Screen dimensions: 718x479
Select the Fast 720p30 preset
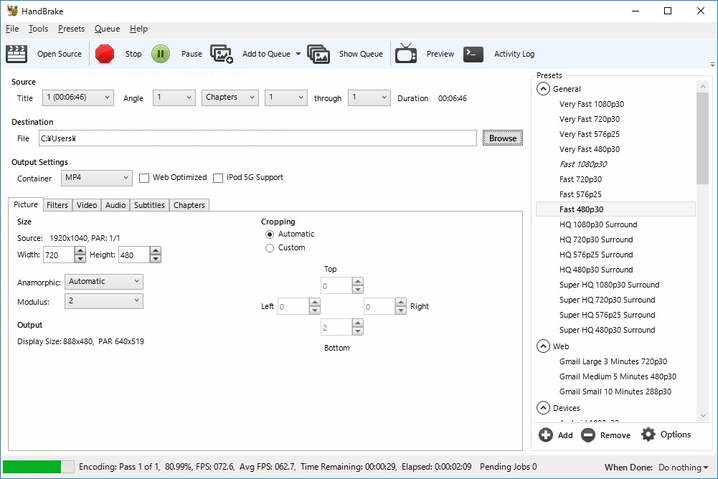(x=580, y=179)
